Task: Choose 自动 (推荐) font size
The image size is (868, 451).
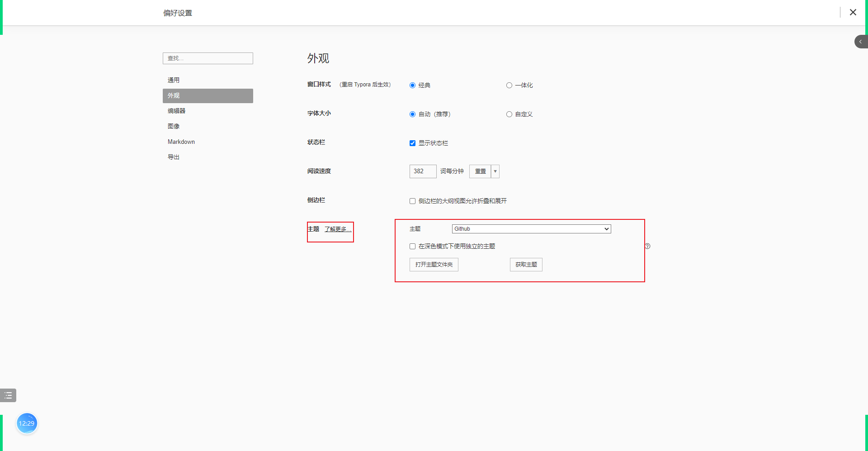Action: (x=412, y=114)
